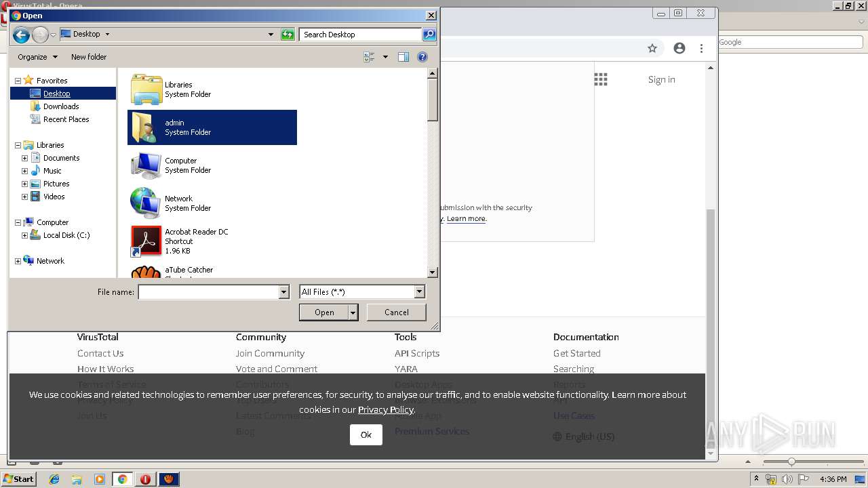The width and height of the screenshot is (868, 488).
Task: Open Internet Explorer from taskbar
Action: [54, 479]
